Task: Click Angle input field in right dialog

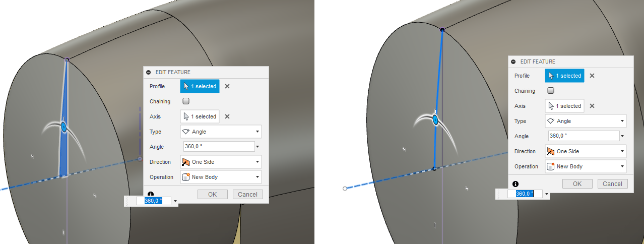Action: click(x=584, y=136)
